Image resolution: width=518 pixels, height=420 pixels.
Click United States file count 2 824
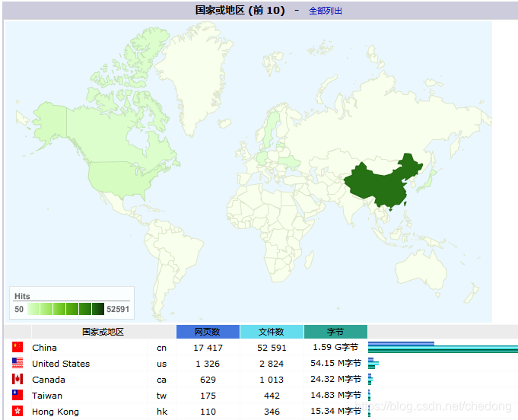click(272, 364)
